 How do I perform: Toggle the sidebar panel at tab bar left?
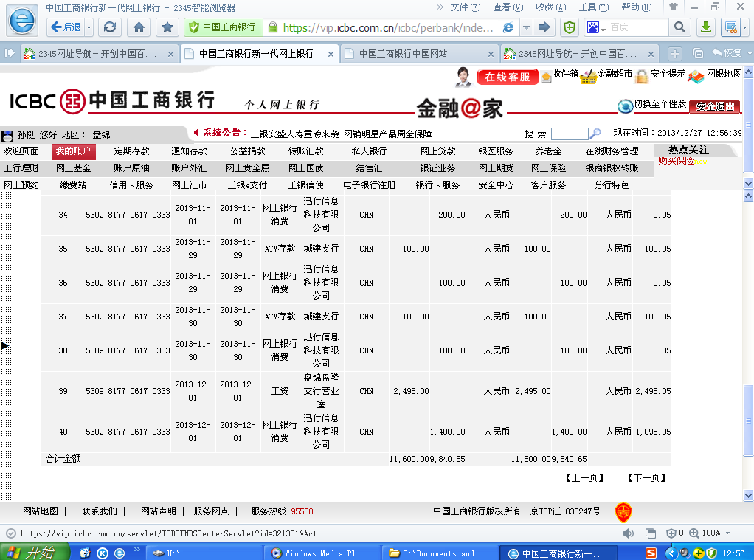point(10,54)
